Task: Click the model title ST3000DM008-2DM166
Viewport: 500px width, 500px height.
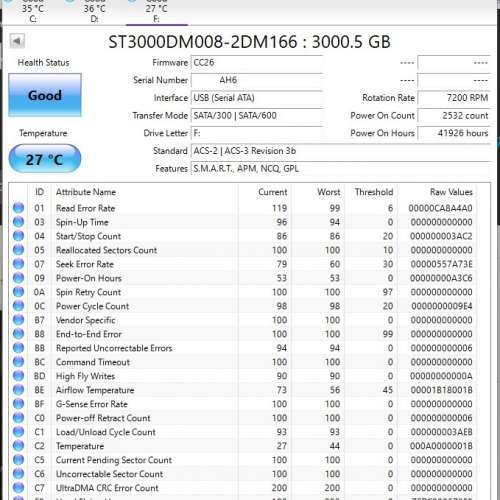Action: (x=203, y=42)
